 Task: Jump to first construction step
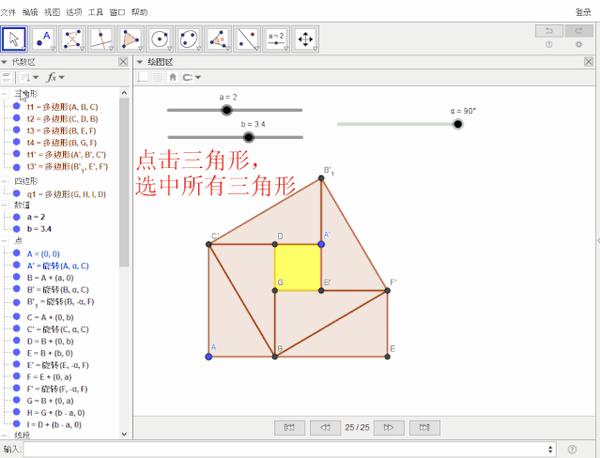tap(290, 427)
